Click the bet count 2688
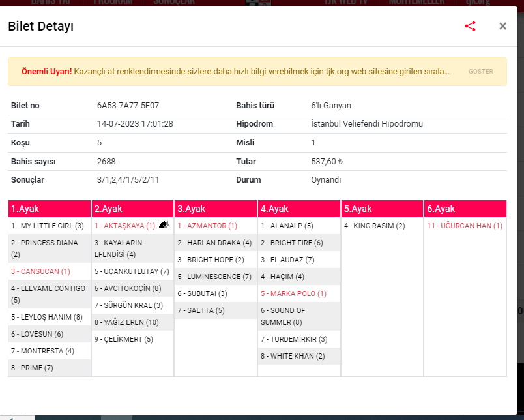This screenshot has width=524, height=420. click(106, 162)
